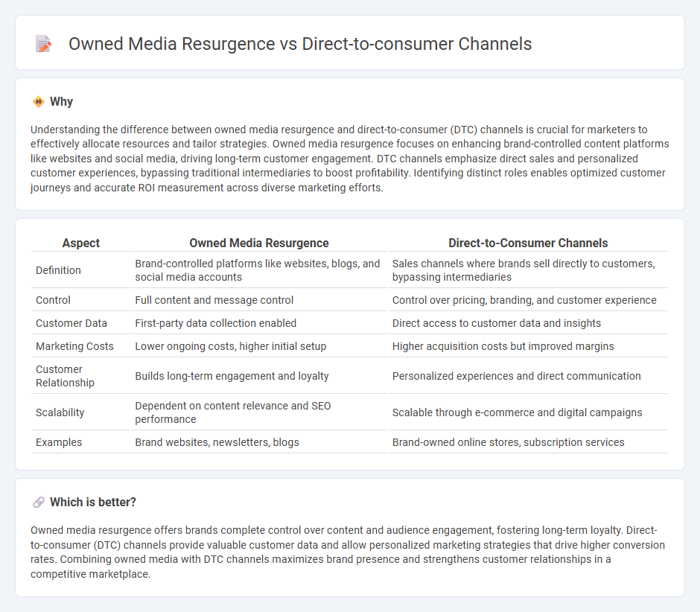Click cell 'Dependent on content relevance and SEO performance'
This screenshot has width=700, height=612.
259,412
